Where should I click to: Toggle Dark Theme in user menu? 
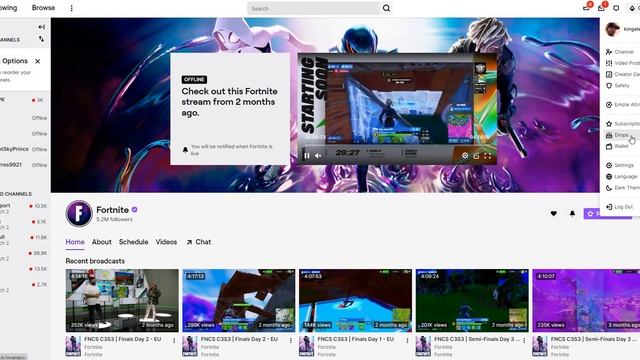622,188
